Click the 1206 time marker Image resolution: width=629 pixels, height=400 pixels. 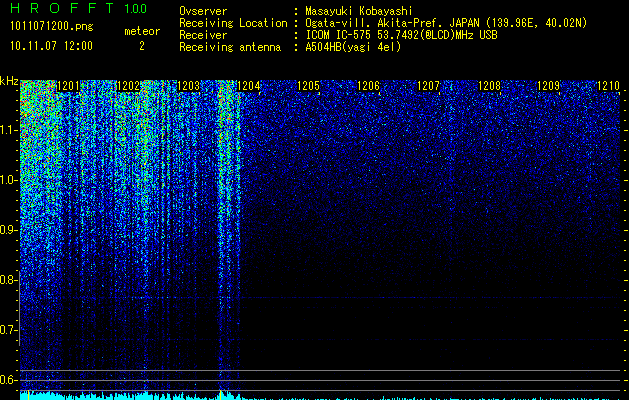coord(368,86)
